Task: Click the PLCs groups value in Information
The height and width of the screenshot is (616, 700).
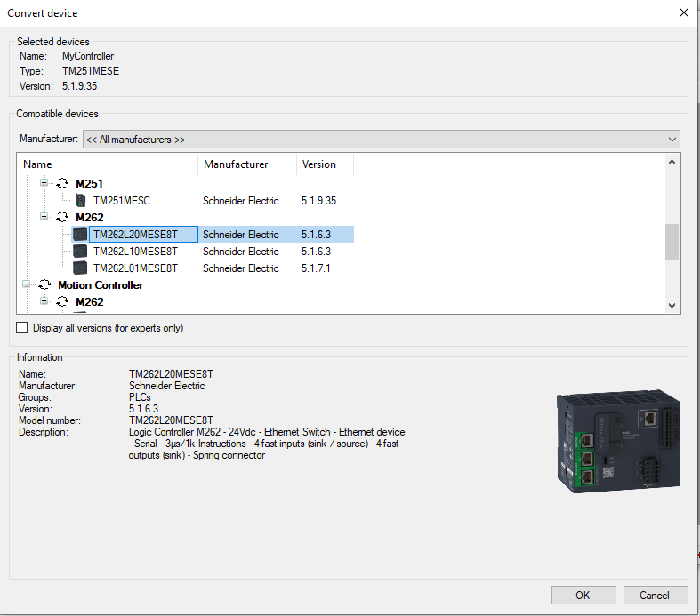Action: click(140, 397)
